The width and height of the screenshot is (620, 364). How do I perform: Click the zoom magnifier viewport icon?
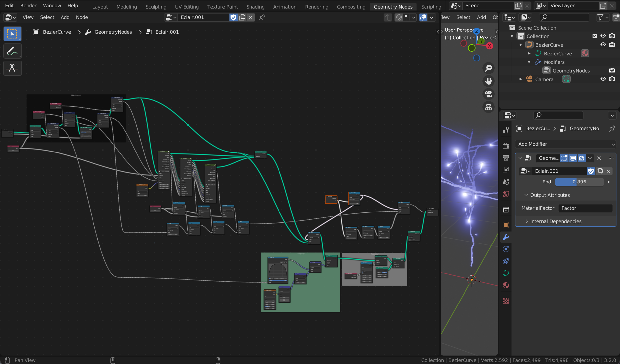pyautogui.click(x=488, y=68)
